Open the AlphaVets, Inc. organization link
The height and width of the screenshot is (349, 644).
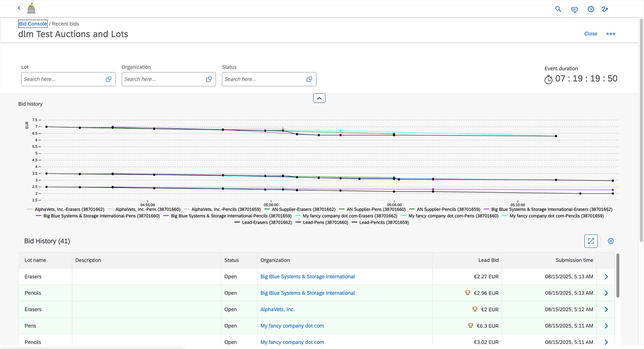coord(277,309)
